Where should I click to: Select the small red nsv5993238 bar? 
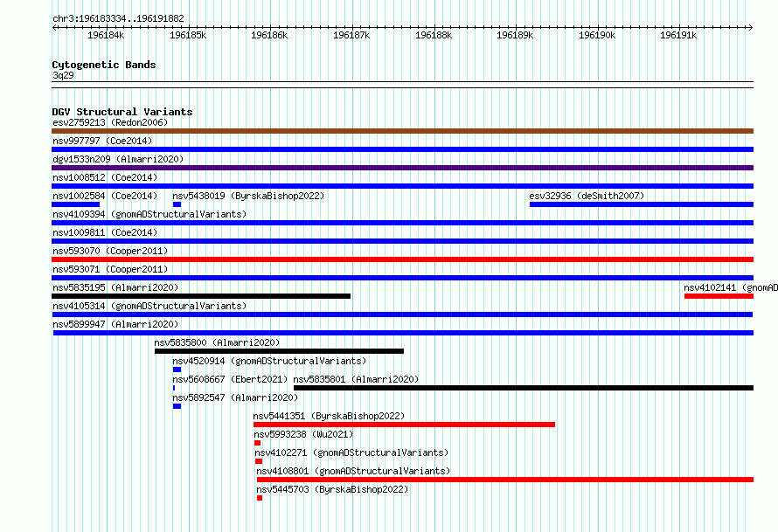pos(258,443)
